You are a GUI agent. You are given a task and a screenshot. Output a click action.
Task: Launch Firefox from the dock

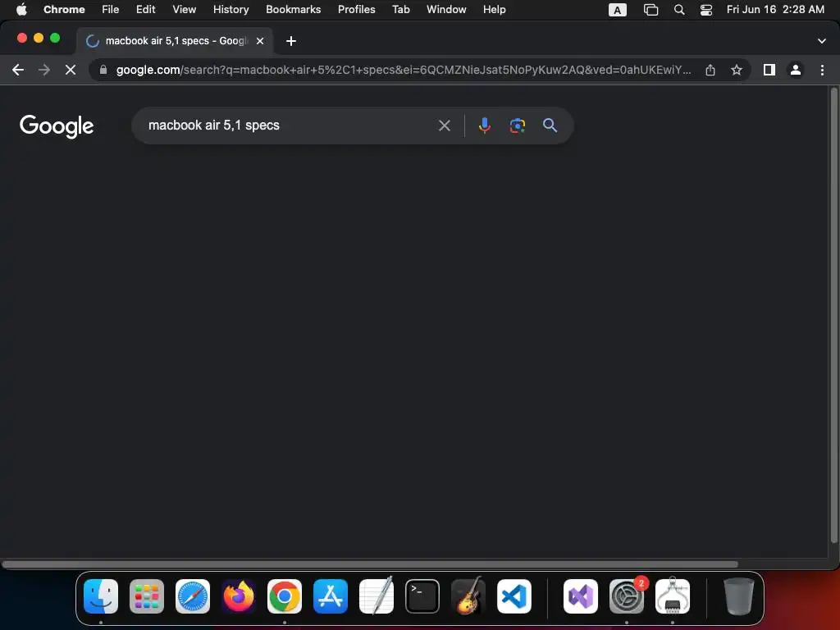point(239,596)
